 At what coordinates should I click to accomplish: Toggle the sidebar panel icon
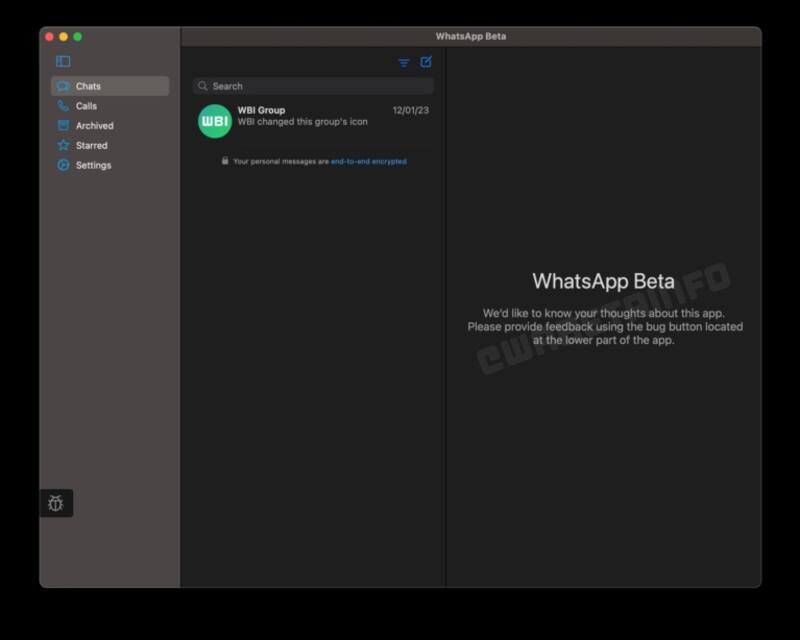[x=63, y=61]
